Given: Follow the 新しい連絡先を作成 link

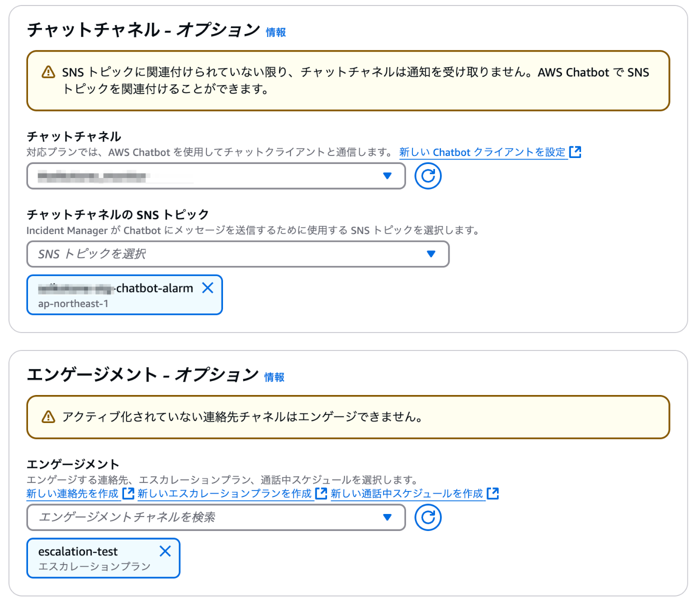Looking at the screenshot, I should pos(72,493).
